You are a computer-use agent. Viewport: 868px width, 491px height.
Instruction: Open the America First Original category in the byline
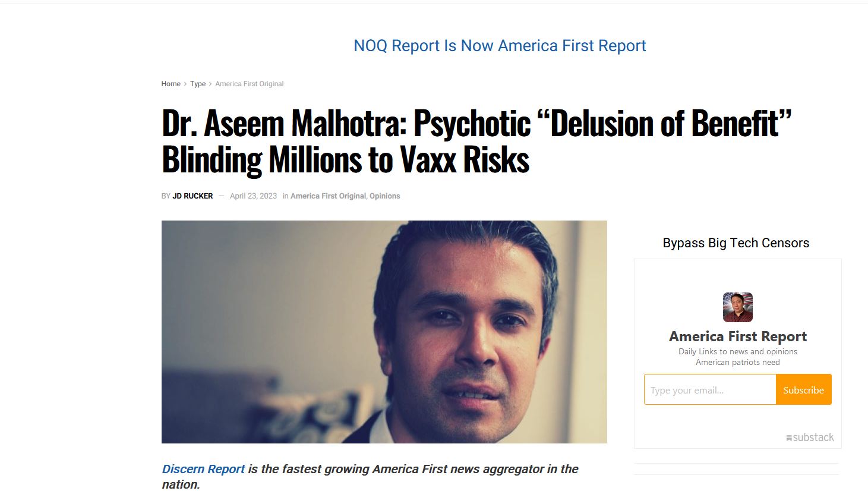328,196
